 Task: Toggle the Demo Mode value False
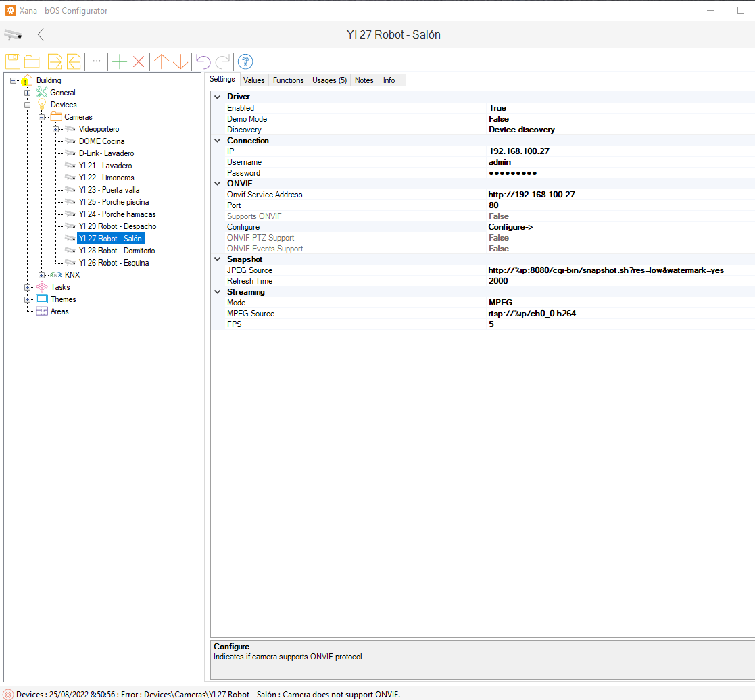click(499, 119)
